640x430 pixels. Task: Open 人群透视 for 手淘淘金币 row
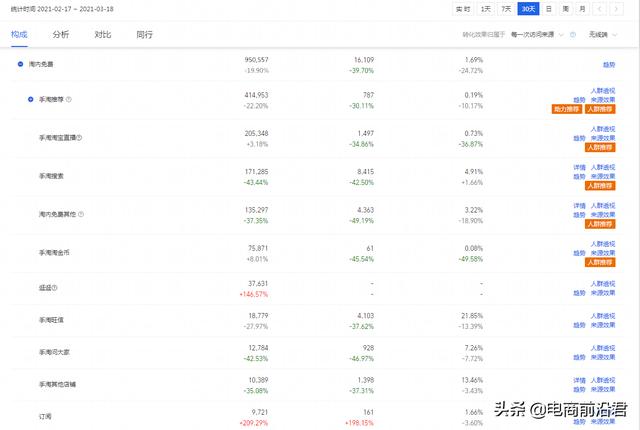(x=603, y=244)
